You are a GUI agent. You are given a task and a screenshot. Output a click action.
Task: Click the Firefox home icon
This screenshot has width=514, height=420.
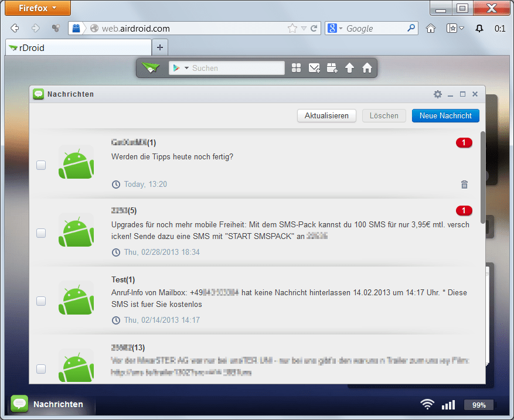click(x=431, y=29)
